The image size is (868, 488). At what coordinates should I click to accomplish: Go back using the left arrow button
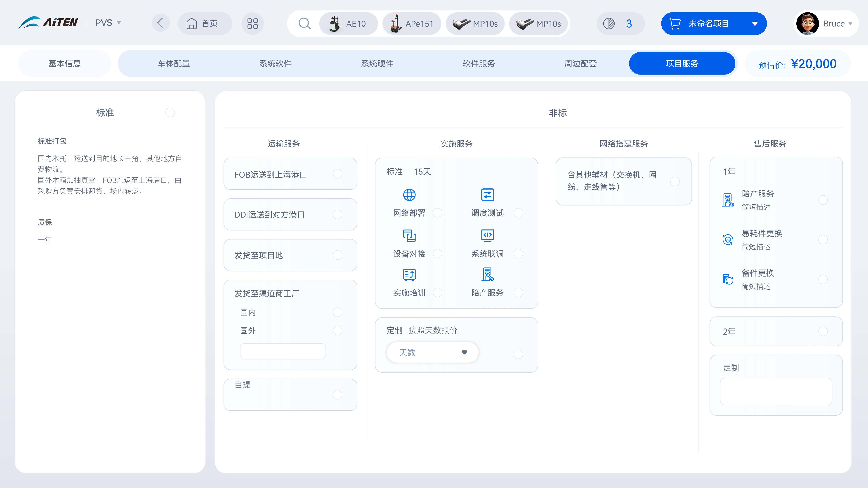click(161, 23)
